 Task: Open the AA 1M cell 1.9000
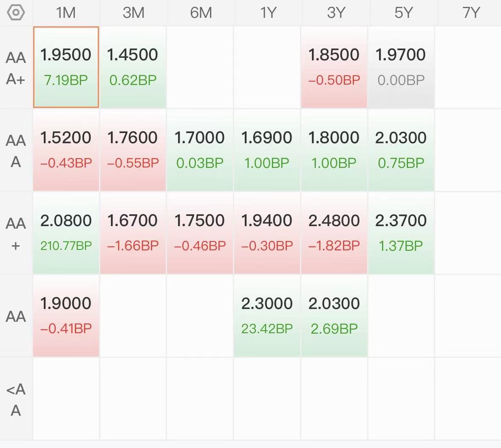pos(66,316)
